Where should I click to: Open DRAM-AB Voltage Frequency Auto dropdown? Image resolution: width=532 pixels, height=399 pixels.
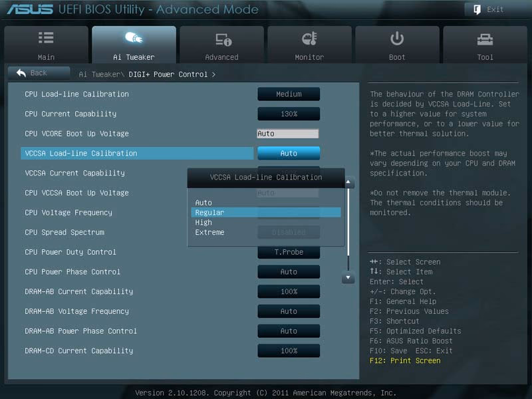(x=289, y=311)
